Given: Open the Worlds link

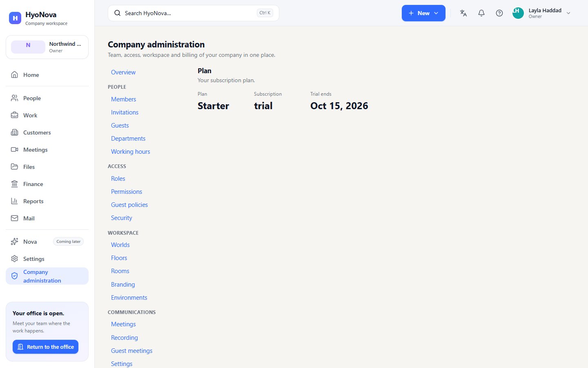Looking at the screenshot, I should pos(120,245).
